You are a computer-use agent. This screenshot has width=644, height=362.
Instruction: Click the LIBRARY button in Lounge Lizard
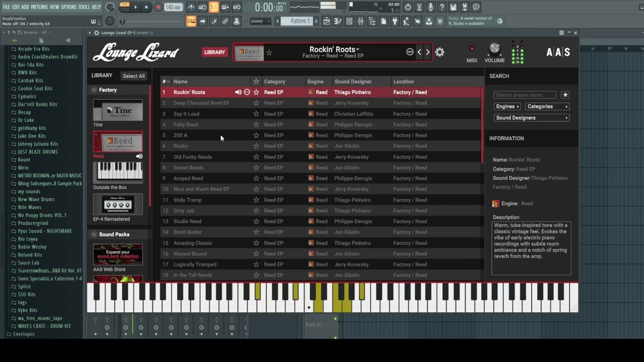pyautogui.click(x=214, y=52)
